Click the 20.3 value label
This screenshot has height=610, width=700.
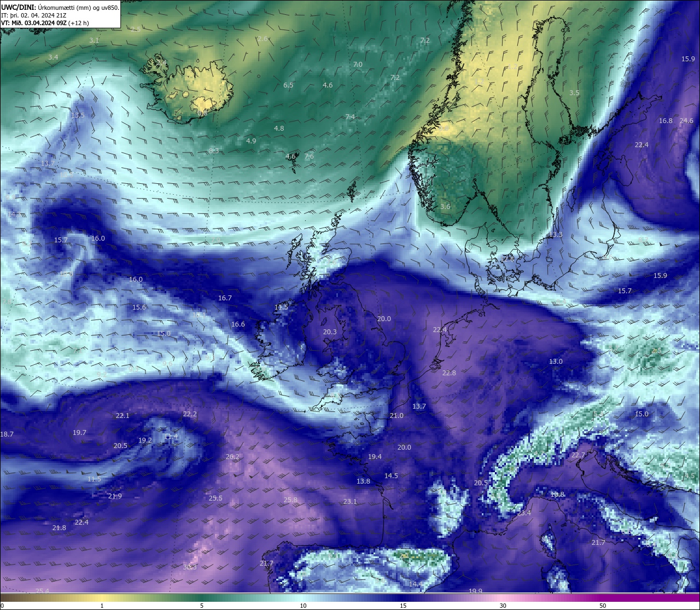(x=330, y=332)
